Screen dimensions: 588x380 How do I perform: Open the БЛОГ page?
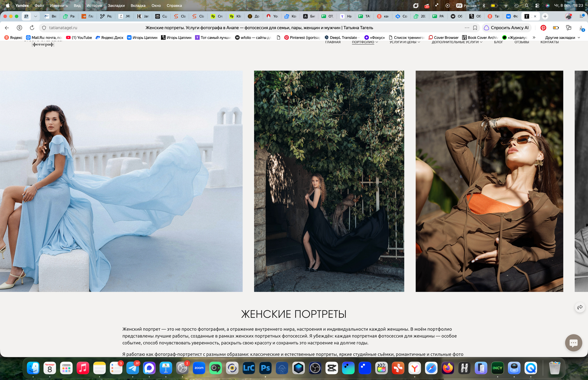coord(498,42)
